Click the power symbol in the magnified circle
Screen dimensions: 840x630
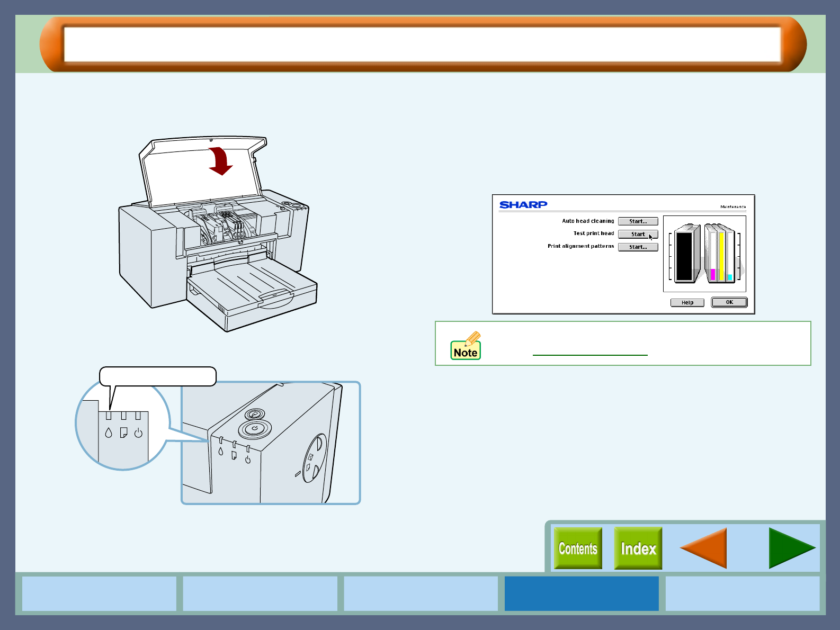pyautogui.click(x=138, y=433)
